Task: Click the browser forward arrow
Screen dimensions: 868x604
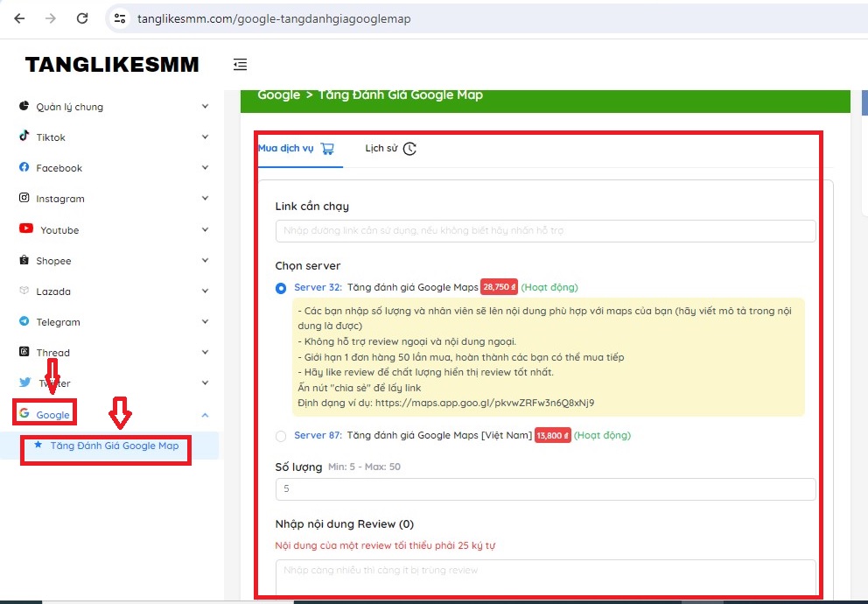Action: pyautogui.click(x=51, y=18)
